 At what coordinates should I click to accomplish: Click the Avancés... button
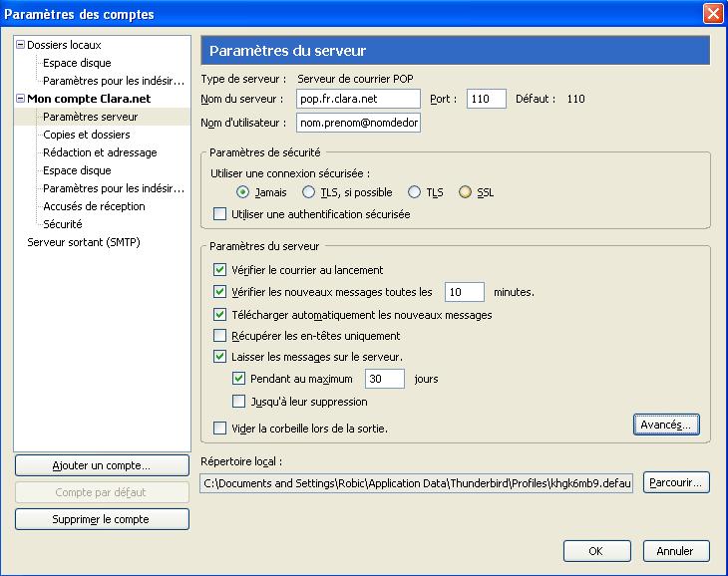point(666,425)
